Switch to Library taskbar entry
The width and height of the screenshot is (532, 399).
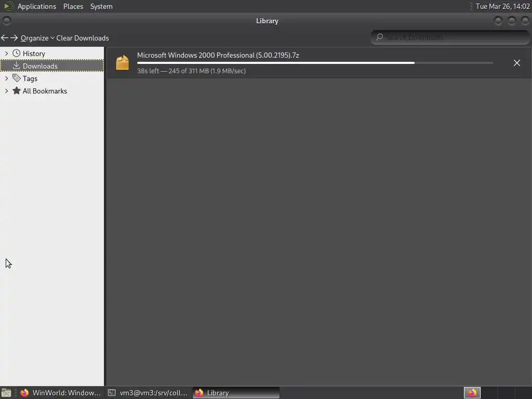click(x=236, y=393)
